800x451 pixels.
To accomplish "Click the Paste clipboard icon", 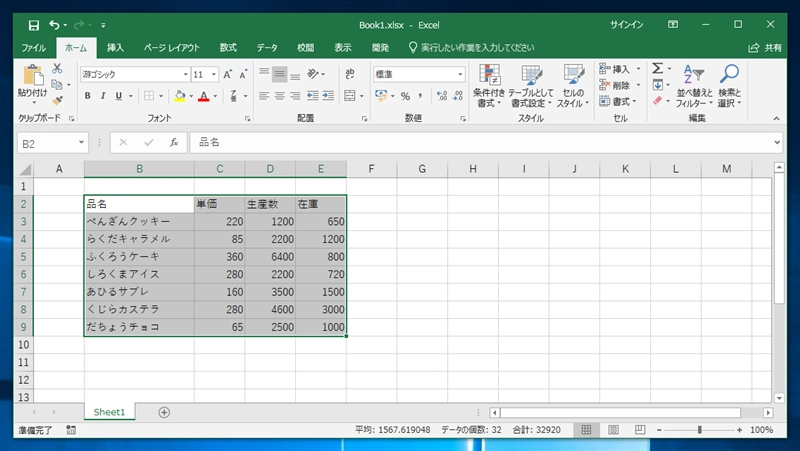I will pos(33,76).
